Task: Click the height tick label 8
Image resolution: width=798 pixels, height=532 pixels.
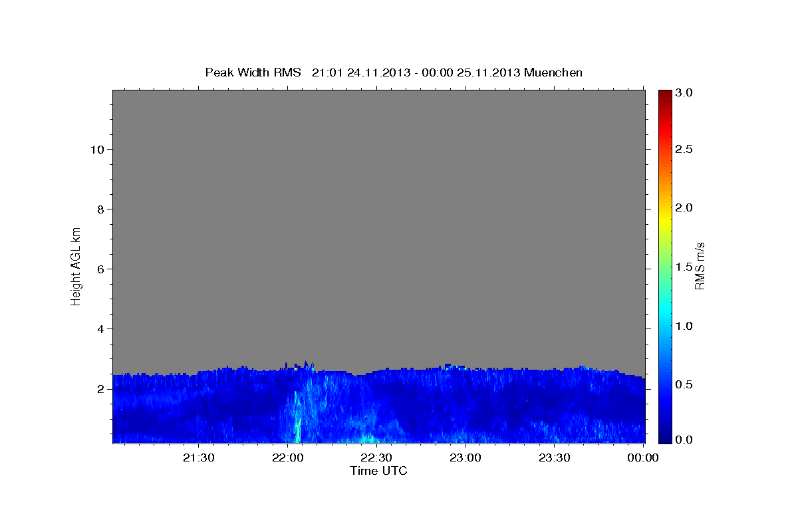Action: pos(100,209)
